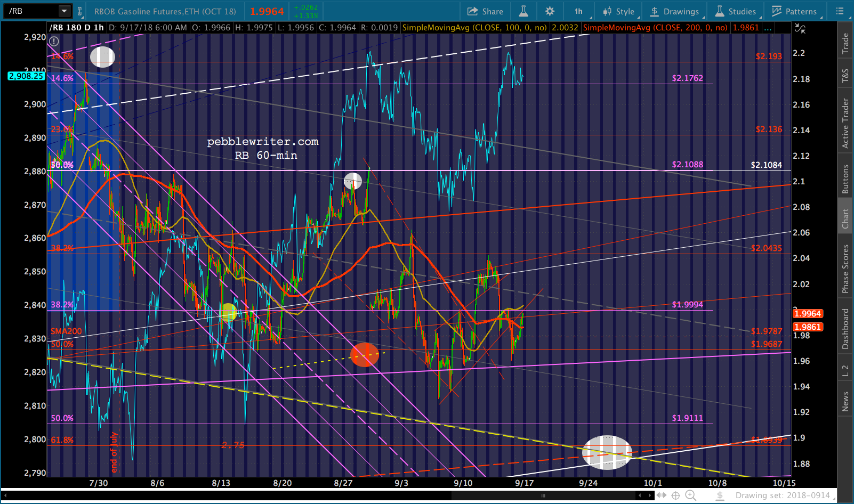Open the Trade sidebar tab
854x504 pixels.
pos(845,44)
